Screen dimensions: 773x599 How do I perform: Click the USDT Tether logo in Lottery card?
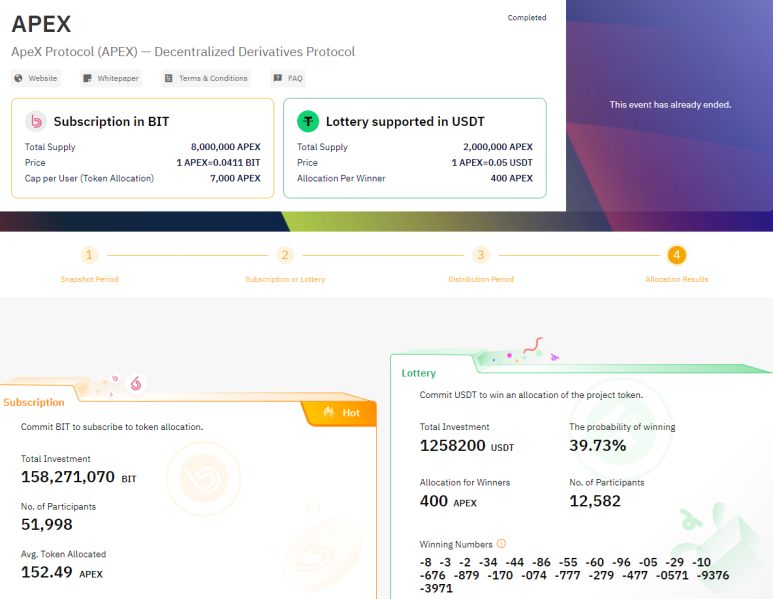[308, 121]
